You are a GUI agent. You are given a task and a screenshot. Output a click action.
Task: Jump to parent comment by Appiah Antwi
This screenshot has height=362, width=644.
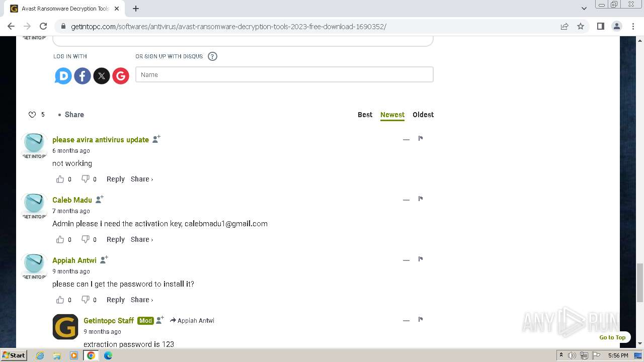pos(192,321)
